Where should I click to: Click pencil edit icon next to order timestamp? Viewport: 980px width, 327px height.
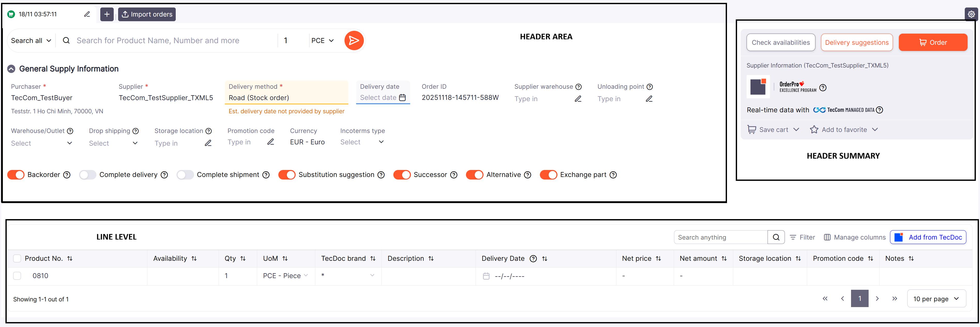pos(87,14)
